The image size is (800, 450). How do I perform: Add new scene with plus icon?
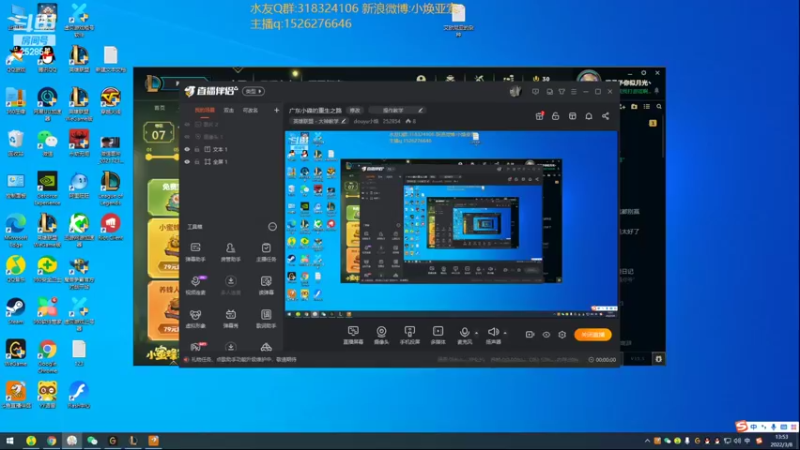pyautogui.click(x=276, y=110)
